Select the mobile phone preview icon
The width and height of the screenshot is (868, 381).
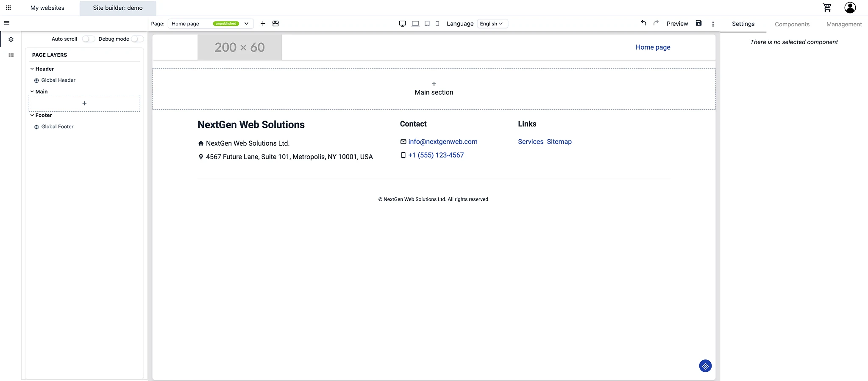click(x=437, y=24)
